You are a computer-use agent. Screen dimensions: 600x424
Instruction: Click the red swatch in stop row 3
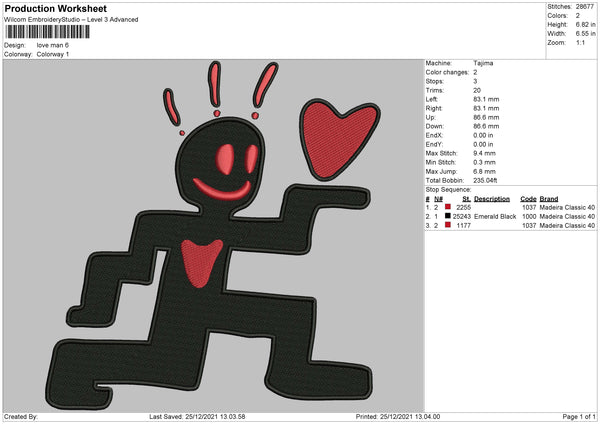point(448,225)
